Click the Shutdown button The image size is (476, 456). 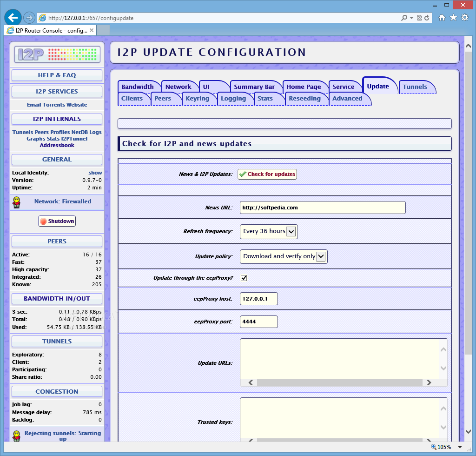click(x=57, y=221)
